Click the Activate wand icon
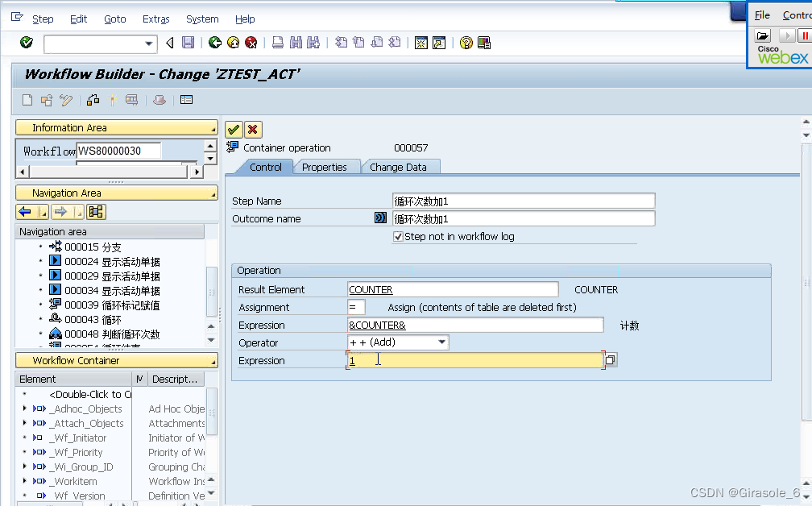 (x=113, y=100)
